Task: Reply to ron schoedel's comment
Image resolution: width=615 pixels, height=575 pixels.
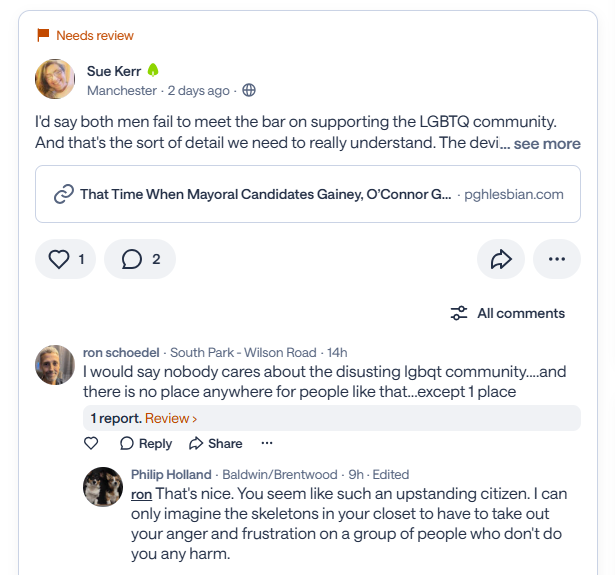Action: coord(146,443)
